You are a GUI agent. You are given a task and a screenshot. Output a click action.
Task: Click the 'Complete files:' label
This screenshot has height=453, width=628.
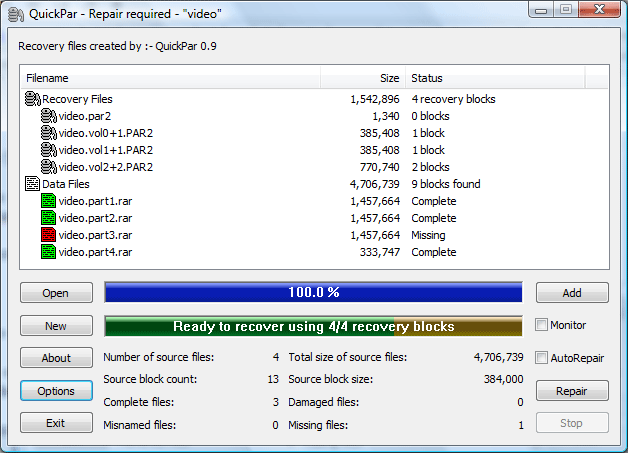point(139,402)
